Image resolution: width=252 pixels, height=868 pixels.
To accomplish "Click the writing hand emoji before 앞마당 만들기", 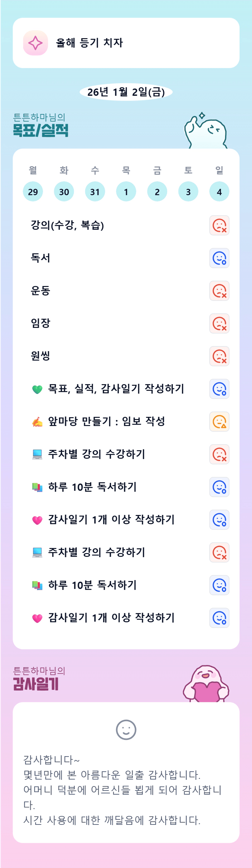I will click(x=37, y=422).
